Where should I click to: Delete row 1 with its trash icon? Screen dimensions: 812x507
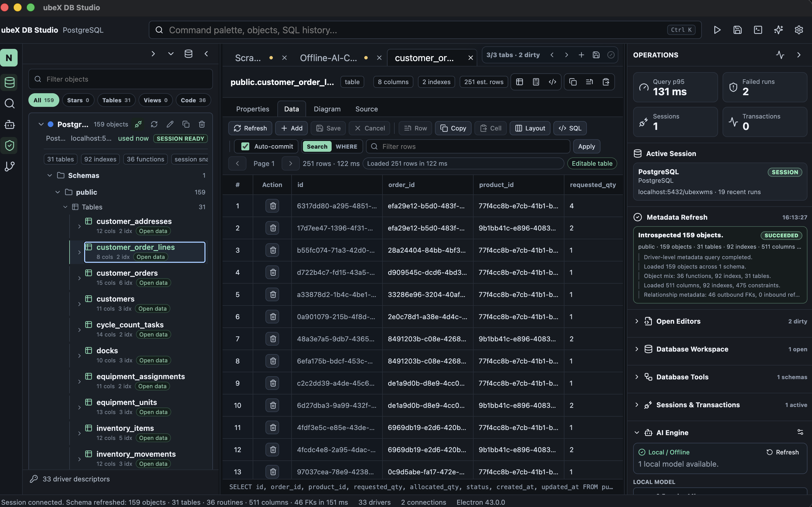[x=272, y=205]
